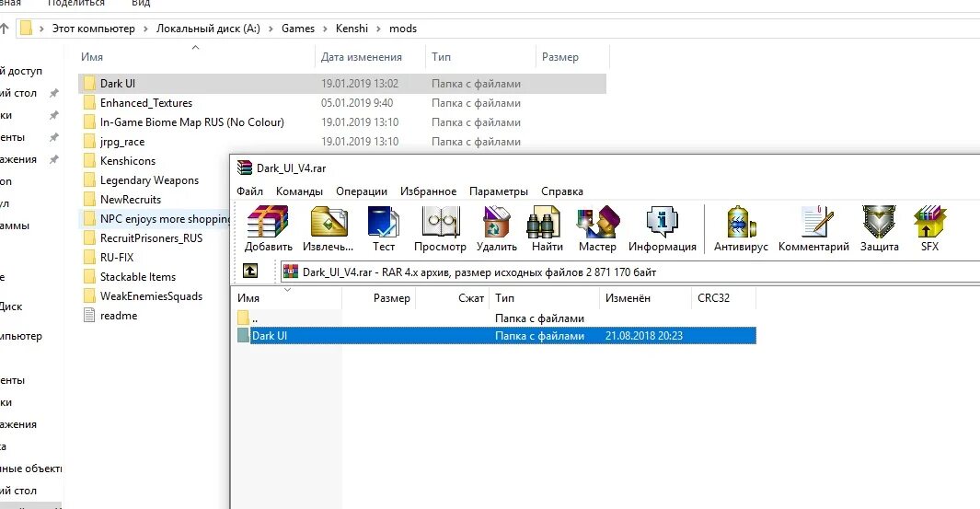
Task: Click the Explorer up-arrow navigation button
Action: 5,29
